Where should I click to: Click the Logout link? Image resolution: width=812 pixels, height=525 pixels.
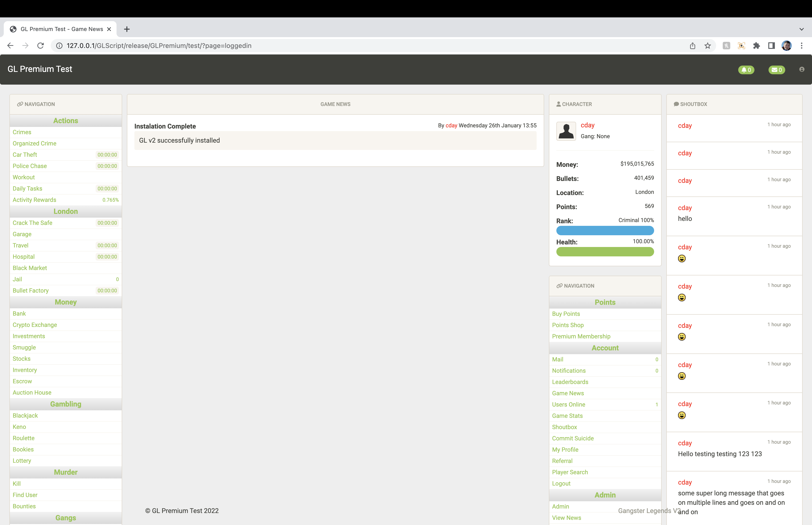561,483
